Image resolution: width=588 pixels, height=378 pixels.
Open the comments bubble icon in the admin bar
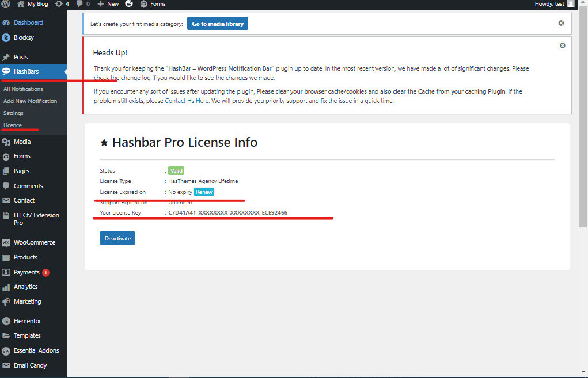[79, 4]
